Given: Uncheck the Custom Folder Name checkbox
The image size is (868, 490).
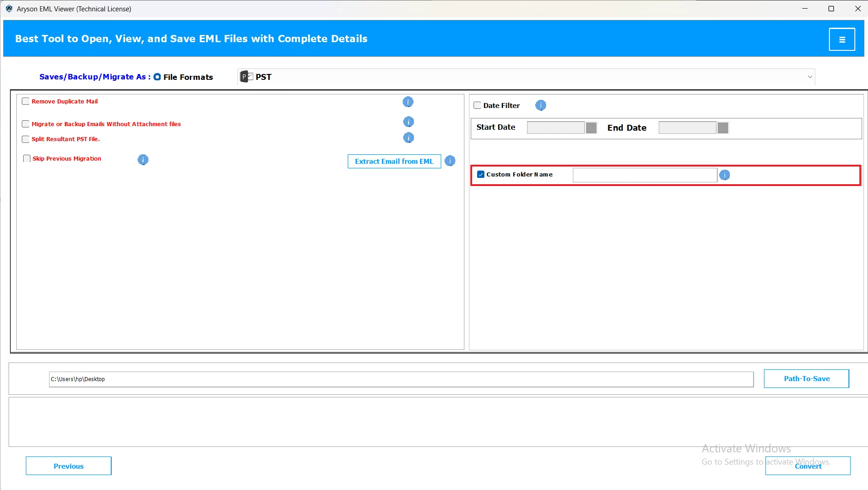Looking at the screenshot, I should point(481,175).
